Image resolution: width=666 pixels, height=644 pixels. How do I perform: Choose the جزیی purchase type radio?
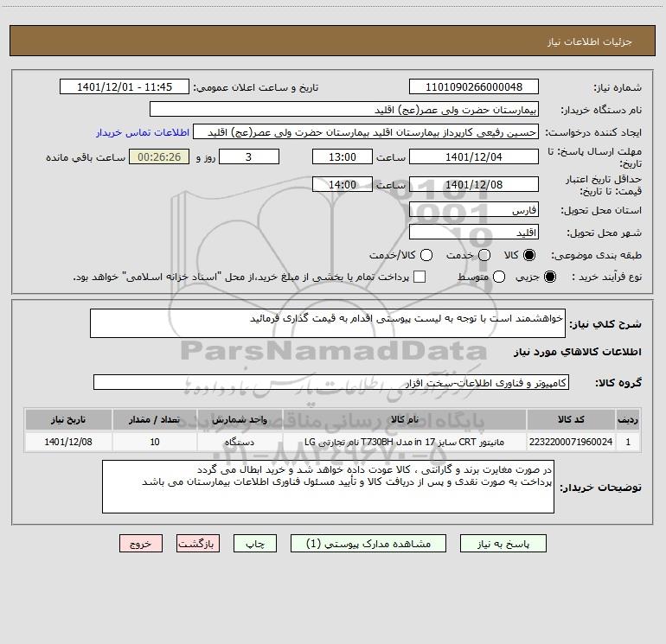click(549, 277)
